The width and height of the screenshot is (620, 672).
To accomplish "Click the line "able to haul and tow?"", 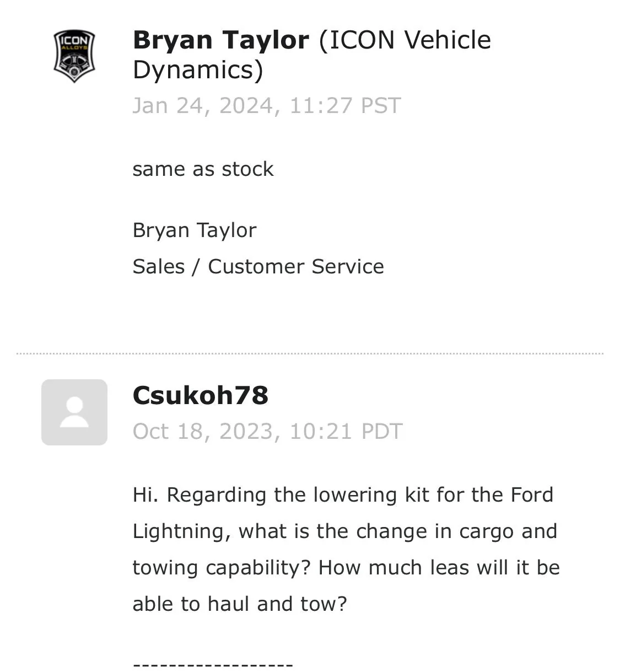I will pos(240,604).
